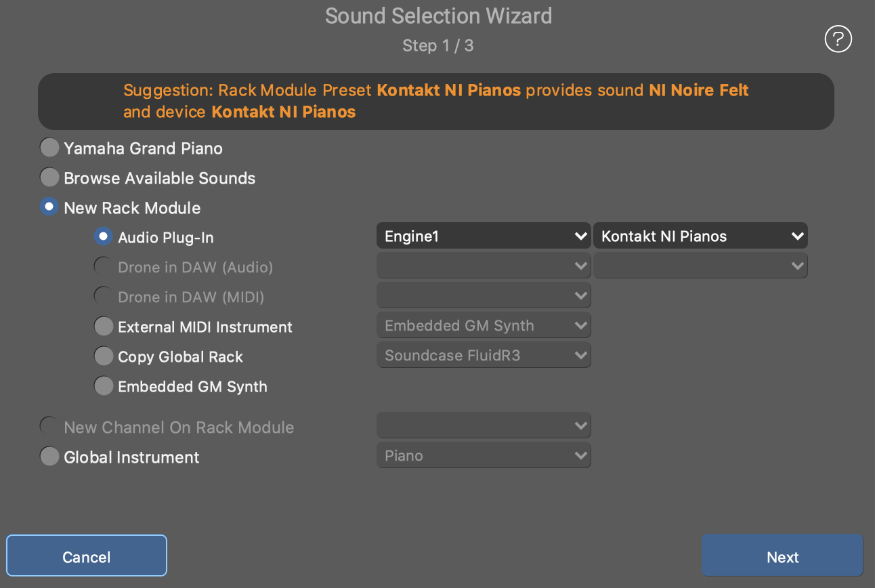Open the Piano global instrument dropdown
The image size is (875, 588).
point(484,456)
